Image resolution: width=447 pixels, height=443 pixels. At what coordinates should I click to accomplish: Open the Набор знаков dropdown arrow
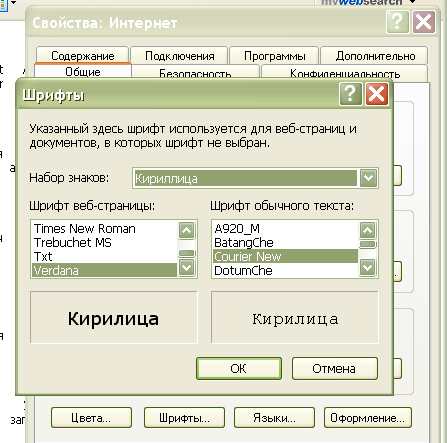click(x=368, y=178)
